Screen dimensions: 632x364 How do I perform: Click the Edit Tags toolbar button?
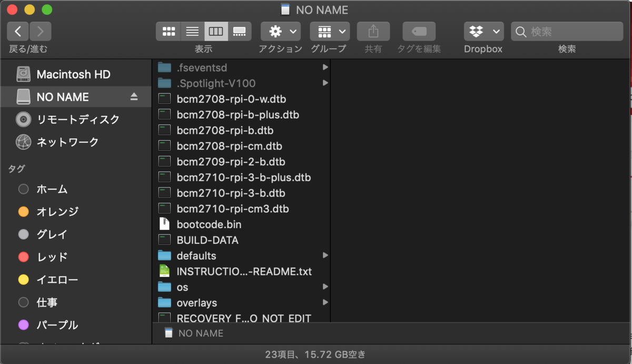click(x=419, y=31)
